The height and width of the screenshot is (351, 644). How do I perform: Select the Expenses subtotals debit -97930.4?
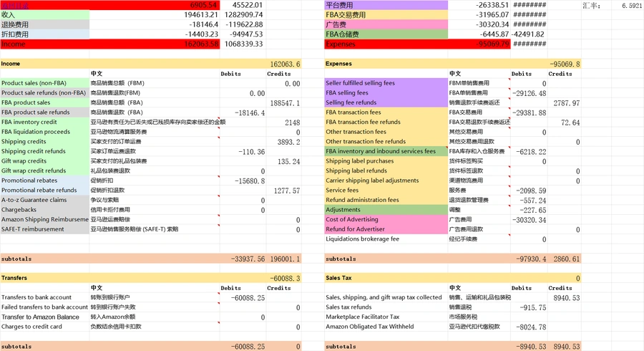(531, 259)
